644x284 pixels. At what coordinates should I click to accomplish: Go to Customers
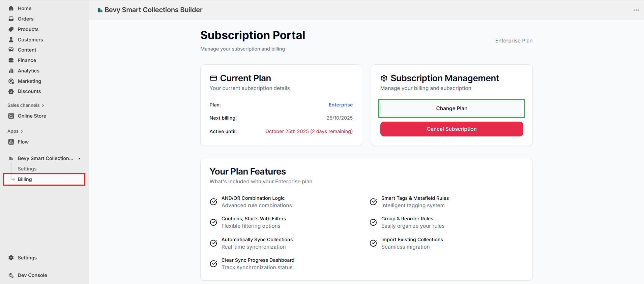point(30,39)
